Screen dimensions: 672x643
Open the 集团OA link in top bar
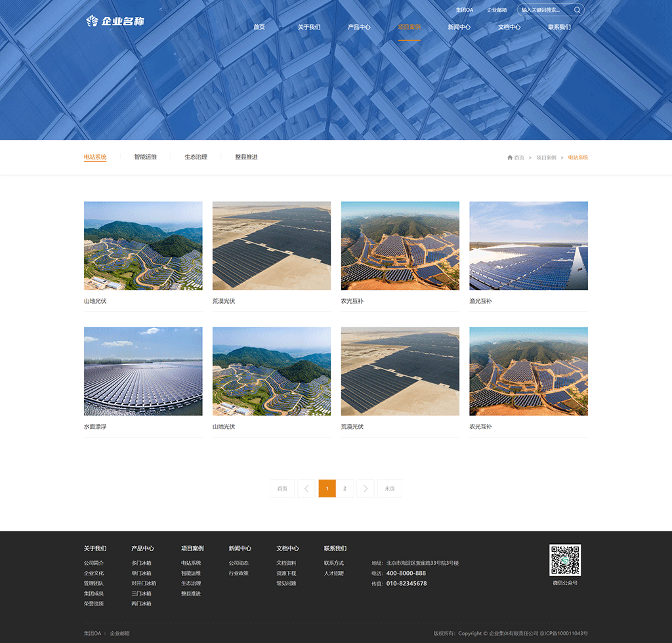pos(465,10)
